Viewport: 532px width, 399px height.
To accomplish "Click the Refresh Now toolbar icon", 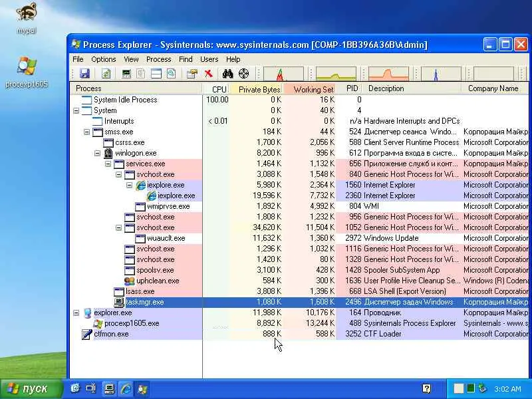I will point(106,73).
